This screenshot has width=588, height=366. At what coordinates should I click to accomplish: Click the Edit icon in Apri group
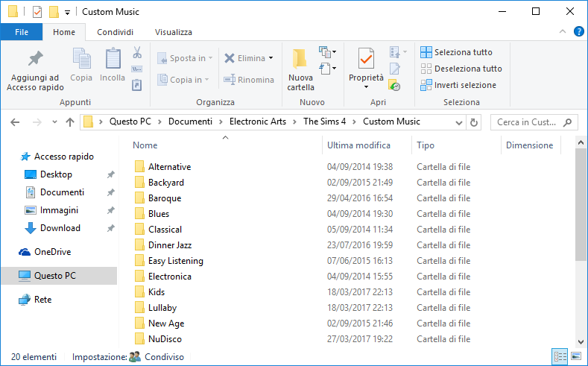click(395, 69)
